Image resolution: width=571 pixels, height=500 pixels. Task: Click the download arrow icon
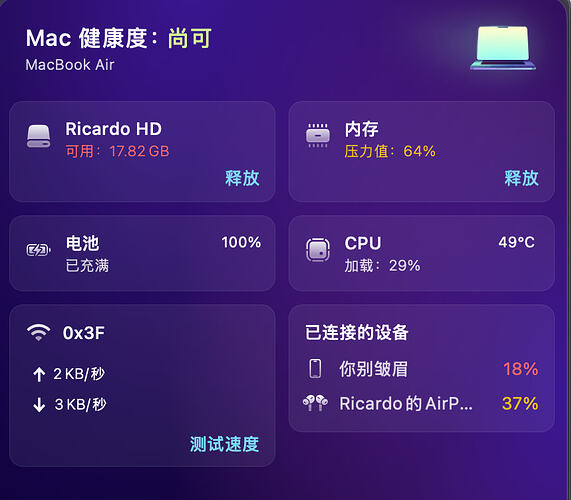(39, 405)
